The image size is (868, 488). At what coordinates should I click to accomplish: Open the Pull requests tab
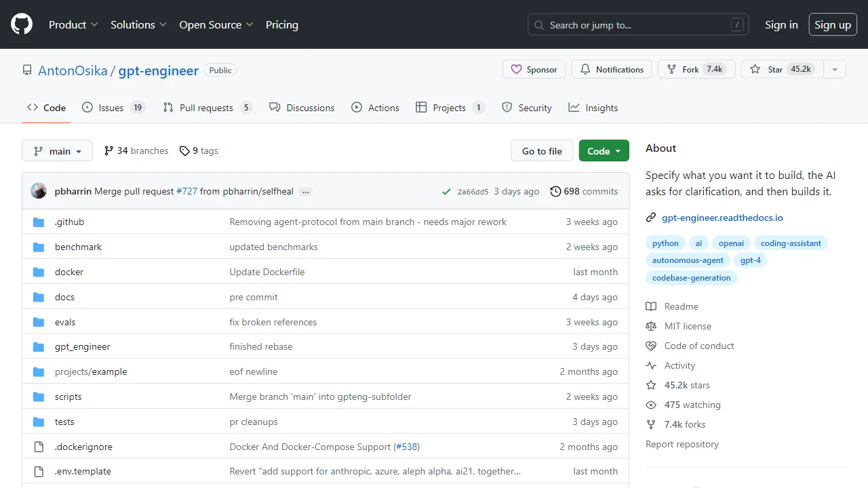tap(208, 108)
